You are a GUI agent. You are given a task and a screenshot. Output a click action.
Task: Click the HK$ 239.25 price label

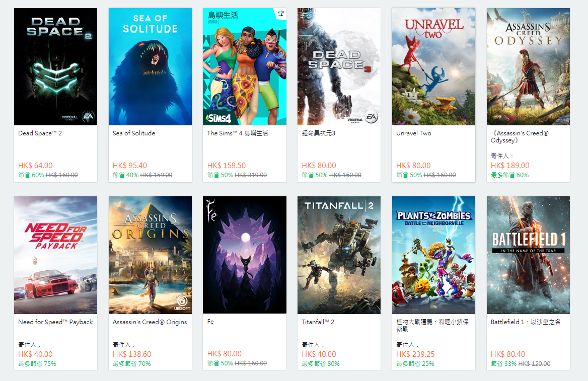click(x=415, y=354)
